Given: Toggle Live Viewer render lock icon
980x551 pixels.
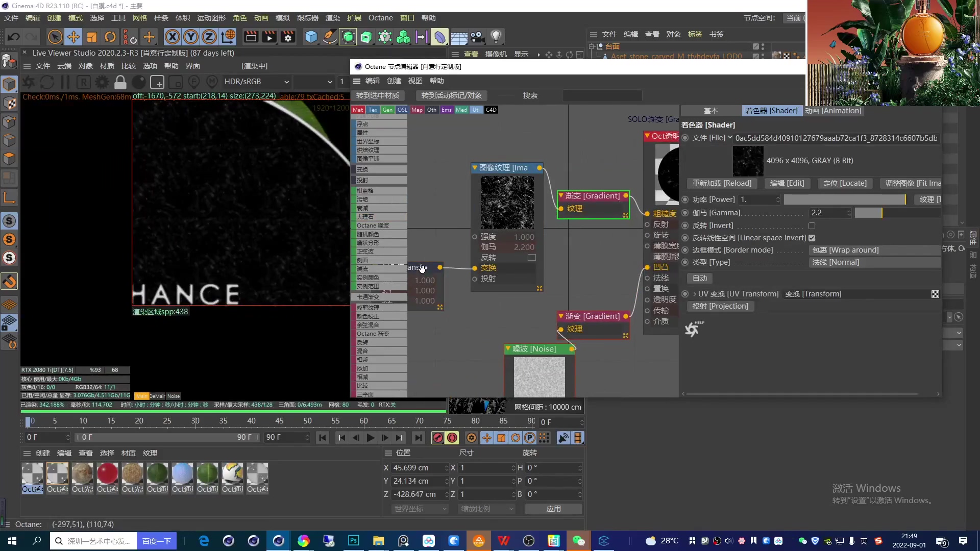Looking at the screenshot, I should point(120,82).
